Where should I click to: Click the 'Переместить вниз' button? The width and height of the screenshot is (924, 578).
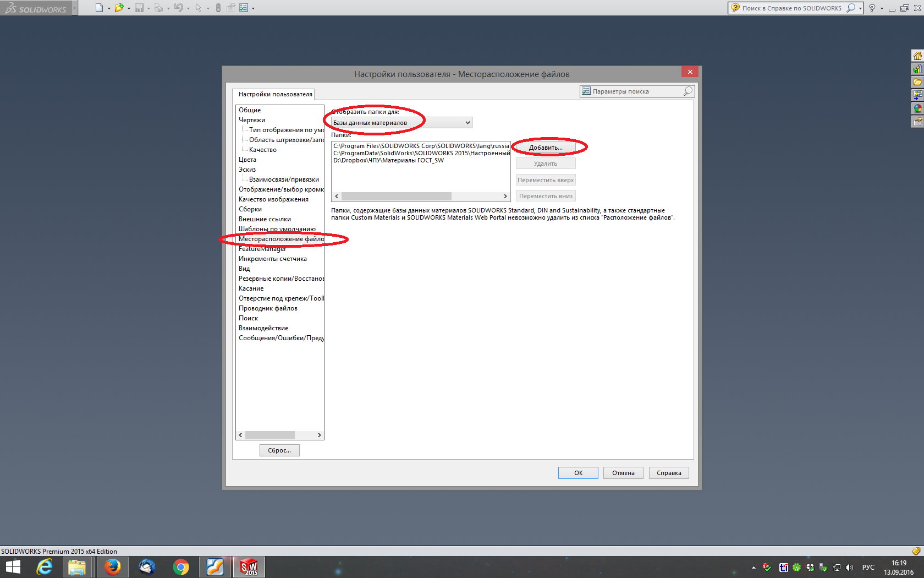546,196
